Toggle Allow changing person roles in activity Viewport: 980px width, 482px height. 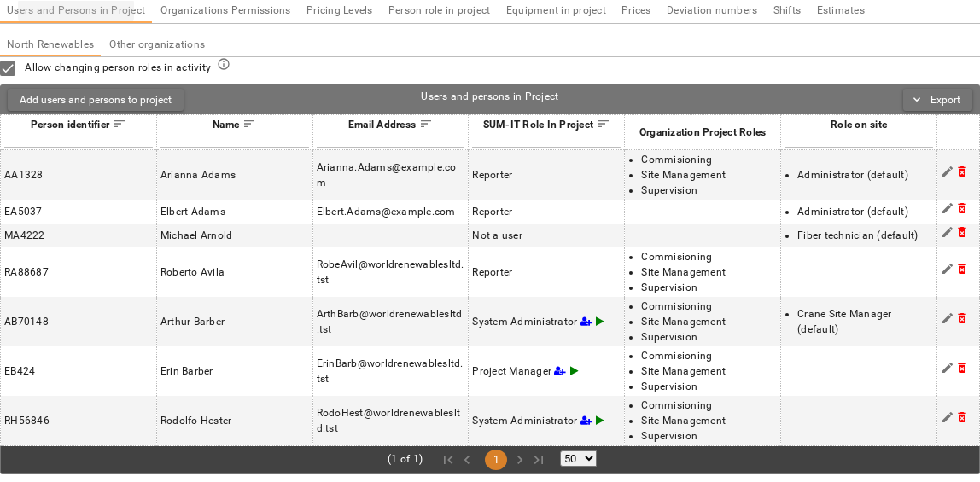coord(8,67)
